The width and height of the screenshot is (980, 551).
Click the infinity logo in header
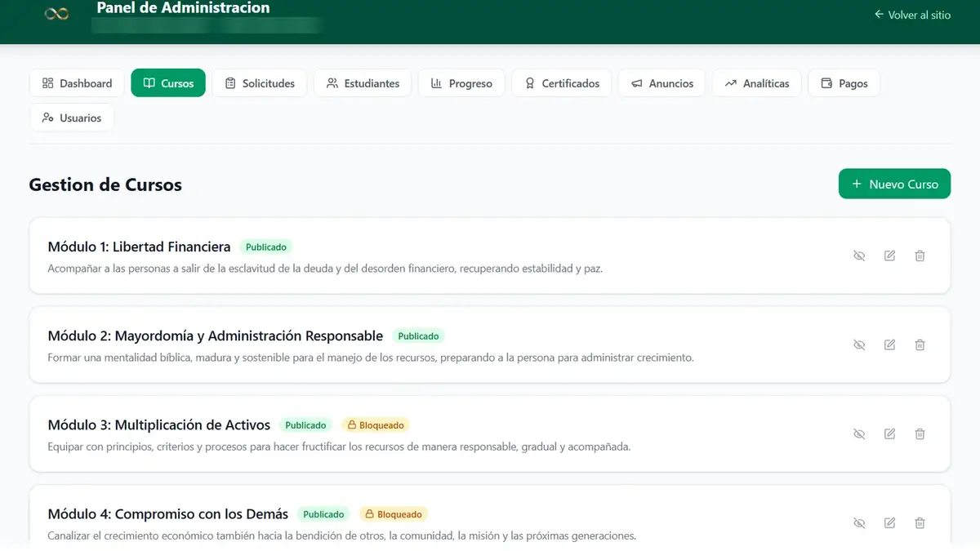[56, 13]
